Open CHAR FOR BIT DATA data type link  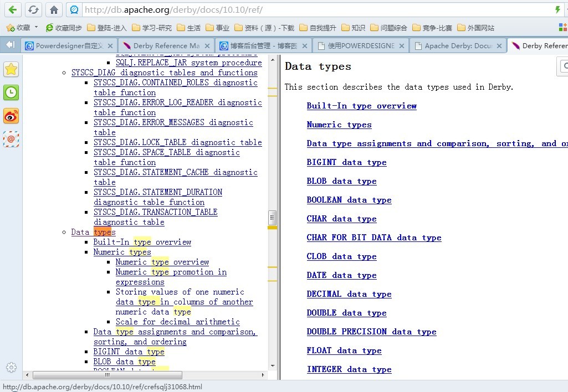point(374,238)
